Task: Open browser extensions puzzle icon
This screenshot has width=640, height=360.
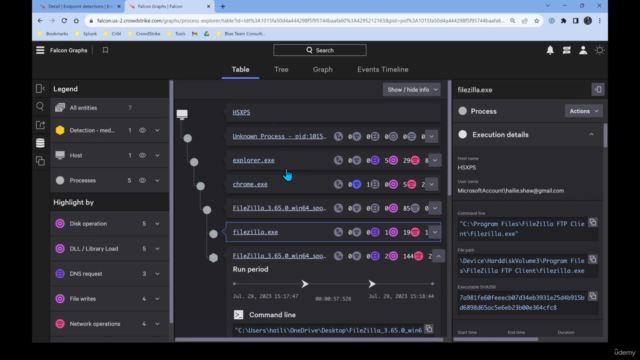Action: [564, 20]
